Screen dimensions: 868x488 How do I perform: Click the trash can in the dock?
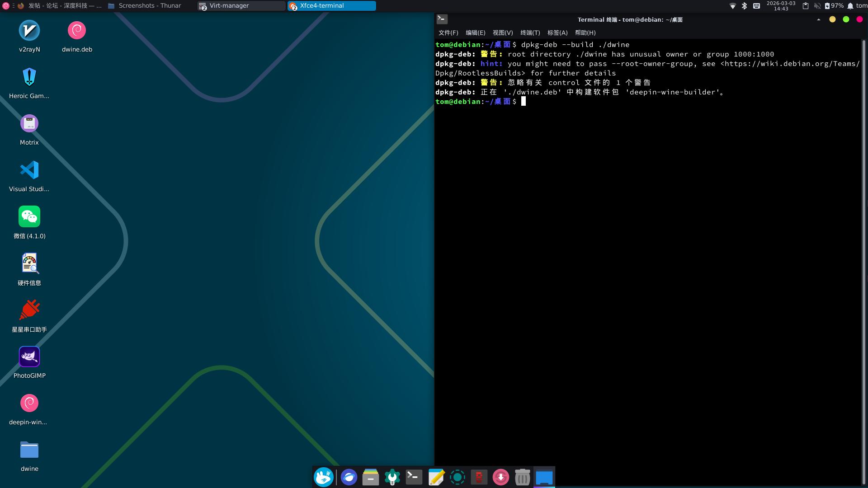point(522,477)
